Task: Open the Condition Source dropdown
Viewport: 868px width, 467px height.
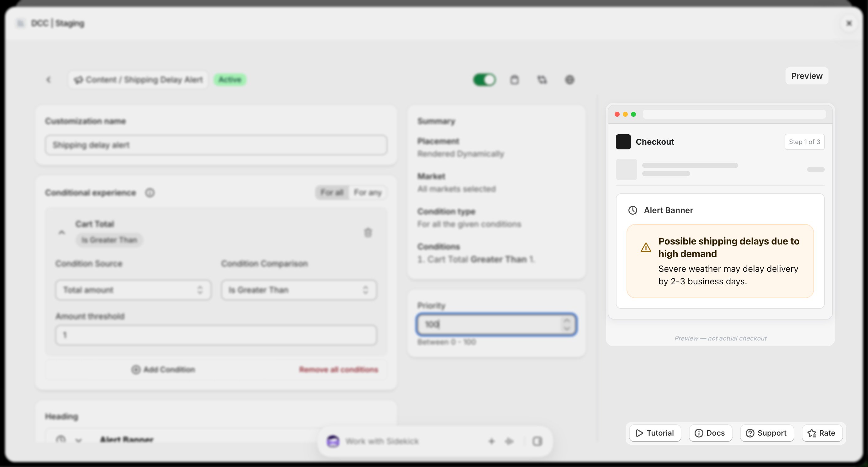Action: tap(134, 290)
